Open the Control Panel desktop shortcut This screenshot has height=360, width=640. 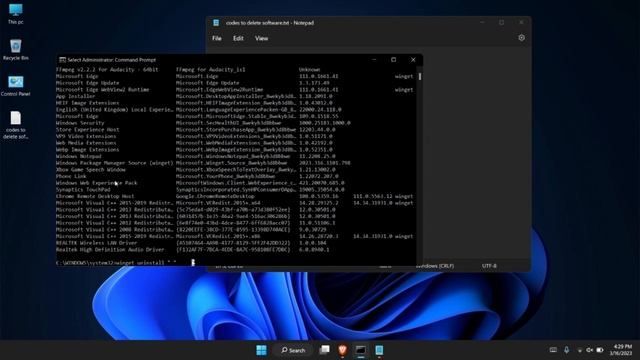click(16, 86)
